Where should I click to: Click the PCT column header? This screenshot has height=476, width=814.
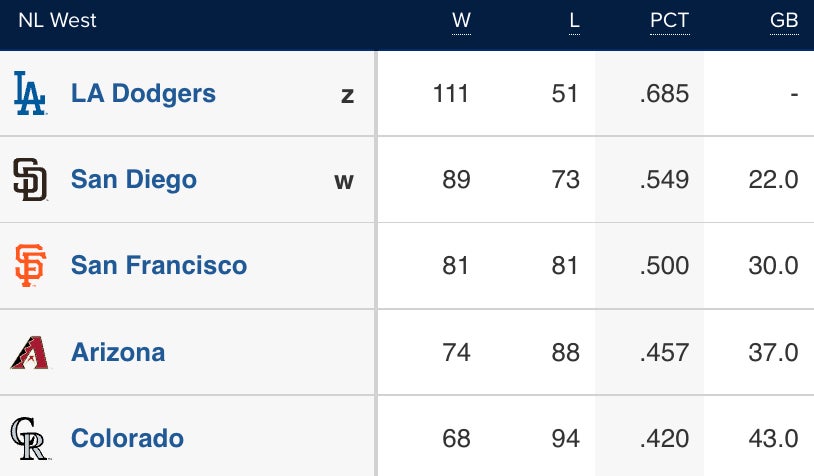(669, 22)
